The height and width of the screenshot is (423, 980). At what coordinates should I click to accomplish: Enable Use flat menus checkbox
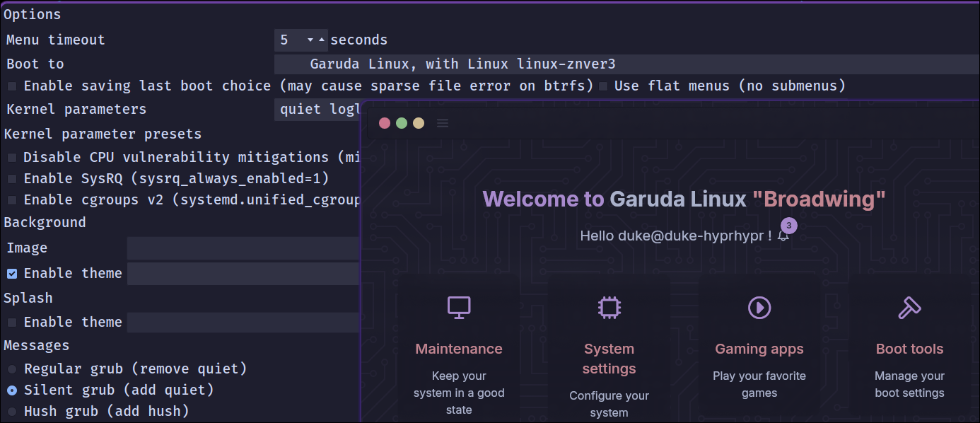point(603,86)
